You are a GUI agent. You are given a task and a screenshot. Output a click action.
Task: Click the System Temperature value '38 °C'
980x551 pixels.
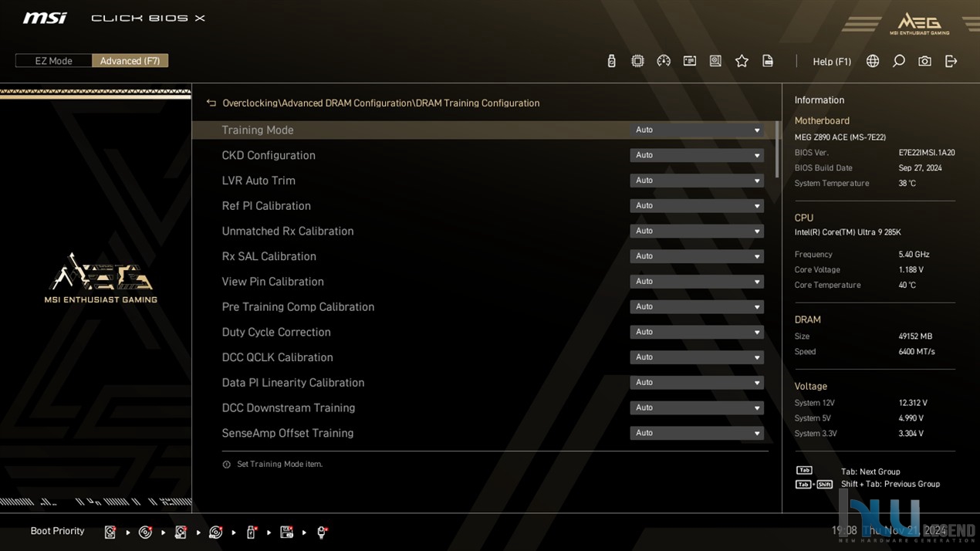tap(907, 184)
